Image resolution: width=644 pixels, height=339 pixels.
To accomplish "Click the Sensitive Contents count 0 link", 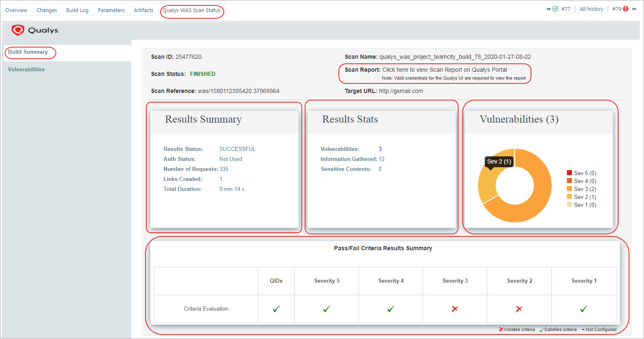I will pos(380,169).
